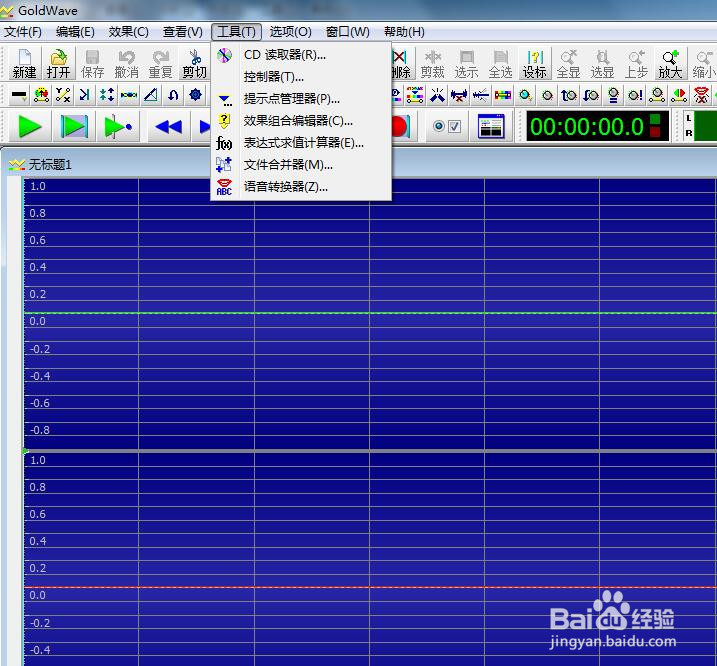Image resolution: width=717 pixels, height=666 pixels.
Task: Click the 上步 (Previous Zoom) icon
Action: click(637, 64)
